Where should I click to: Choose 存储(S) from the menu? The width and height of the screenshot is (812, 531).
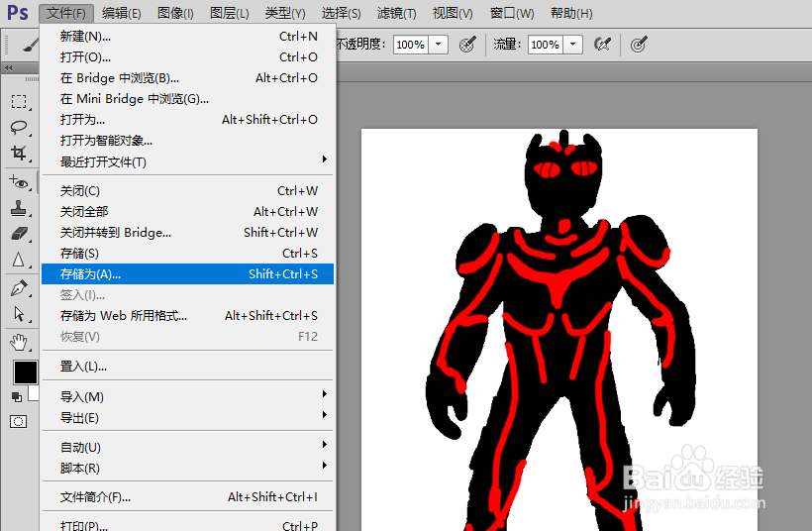[187, 253]
